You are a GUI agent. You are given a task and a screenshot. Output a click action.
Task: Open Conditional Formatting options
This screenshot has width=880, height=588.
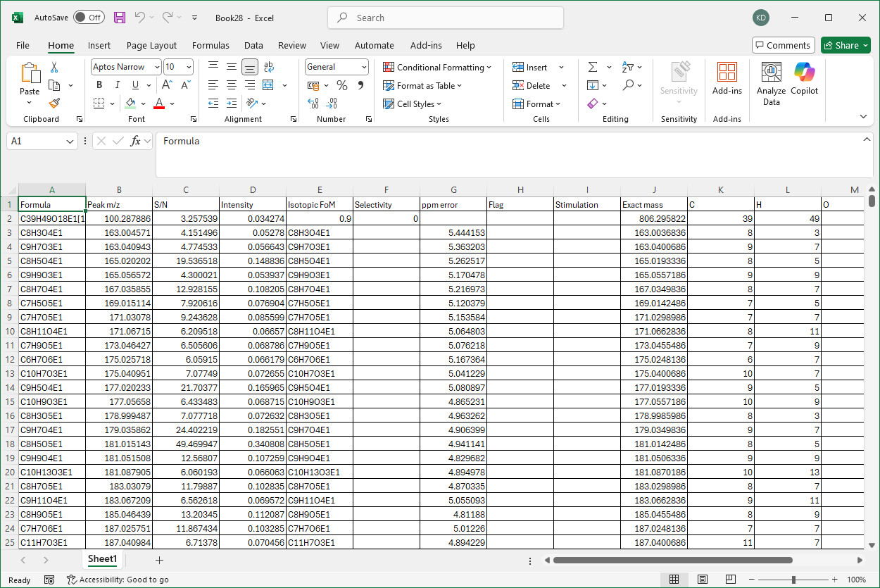(436, 67)
